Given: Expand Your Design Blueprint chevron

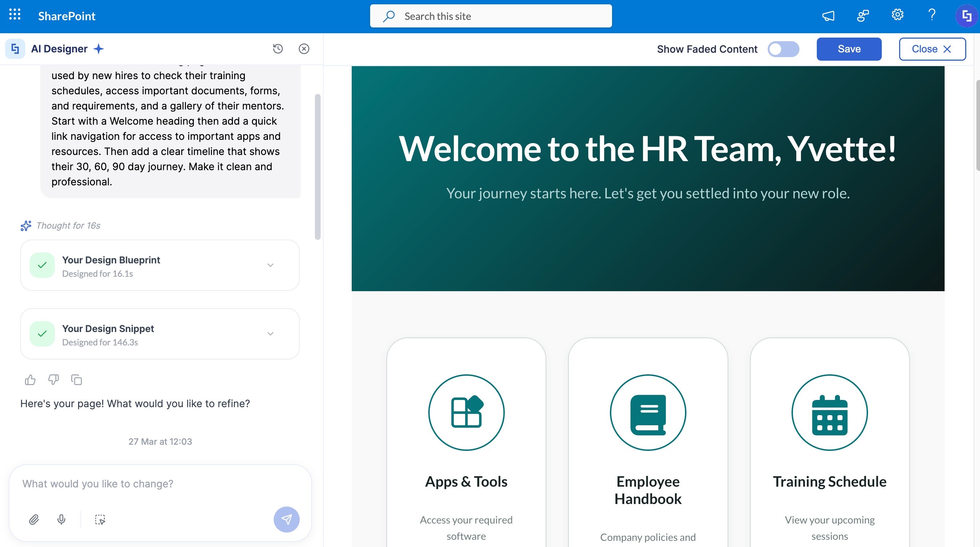Looking at the screenshot, I should [270, 265].
